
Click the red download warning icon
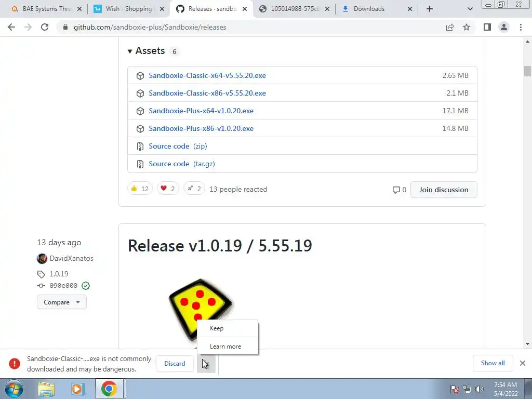[14, 363]
